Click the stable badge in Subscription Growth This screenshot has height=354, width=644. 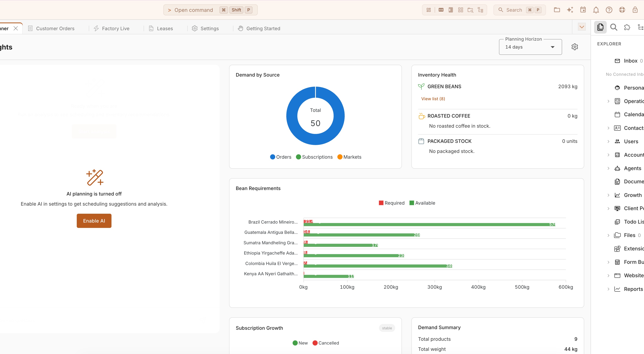[387, 328]
